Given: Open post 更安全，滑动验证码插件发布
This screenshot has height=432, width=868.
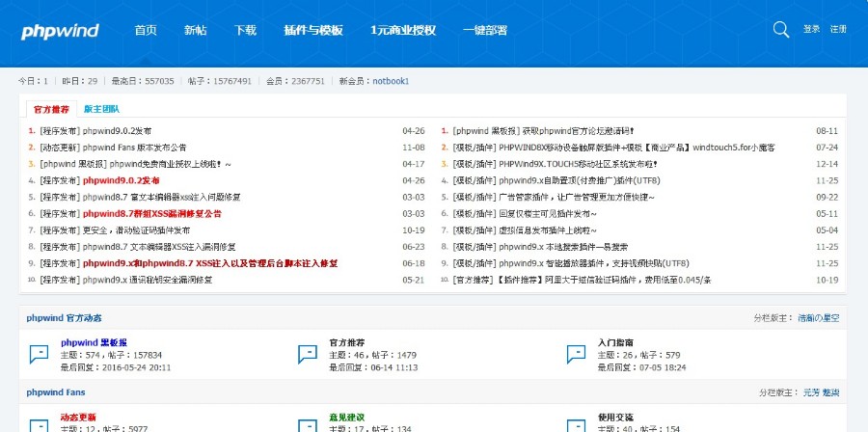Looking at the screenshot, I should pos(136,230).
